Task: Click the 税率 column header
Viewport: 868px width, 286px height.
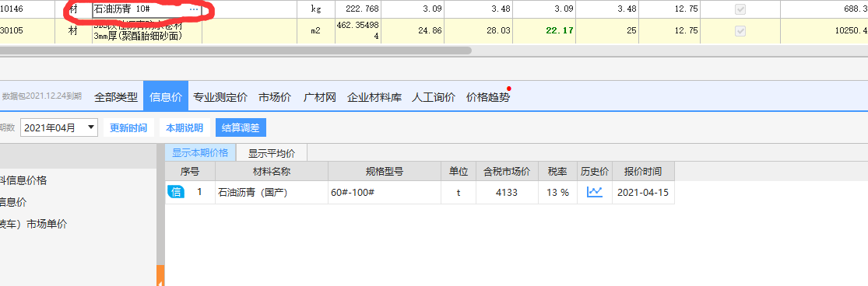Action: (558, 171)
